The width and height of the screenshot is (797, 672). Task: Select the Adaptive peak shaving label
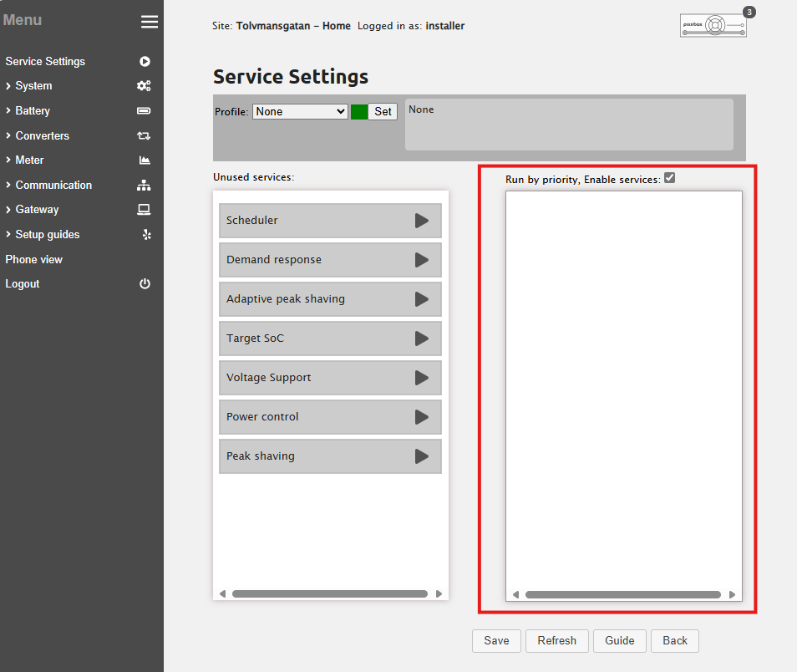pos(286,298)
